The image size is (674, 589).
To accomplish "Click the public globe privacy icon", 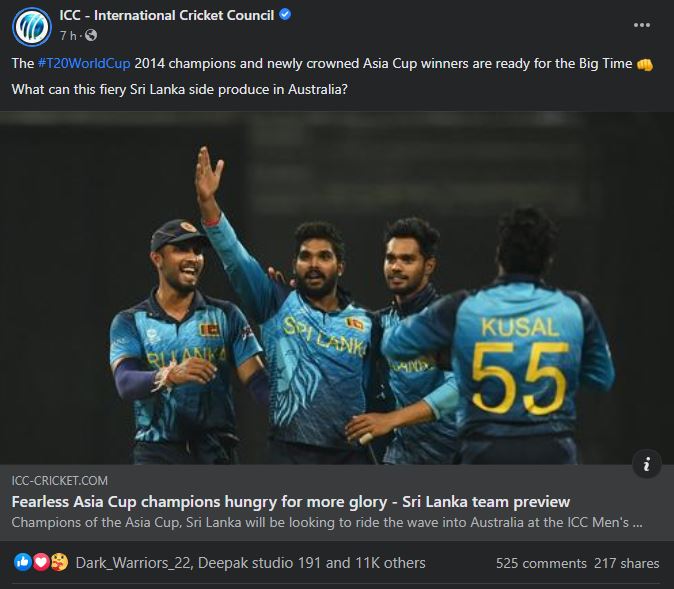I will (x=91, y=35).
